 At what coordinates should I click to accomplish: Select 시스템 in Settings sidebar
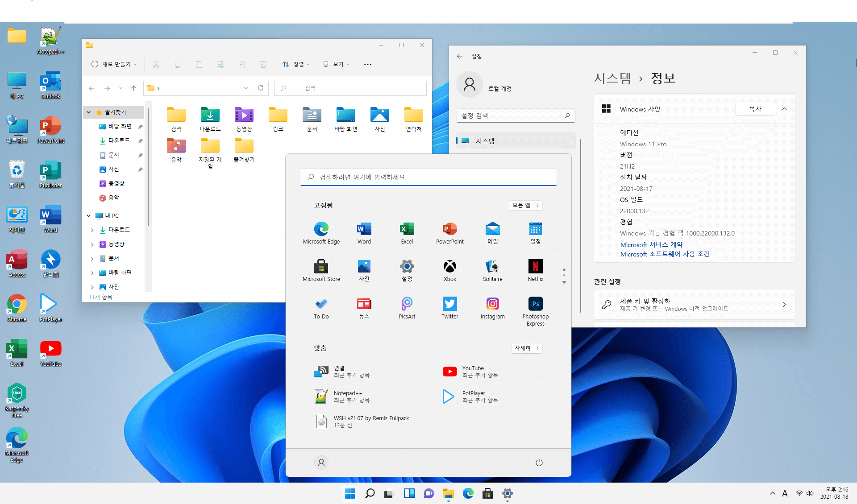(516, 141)
